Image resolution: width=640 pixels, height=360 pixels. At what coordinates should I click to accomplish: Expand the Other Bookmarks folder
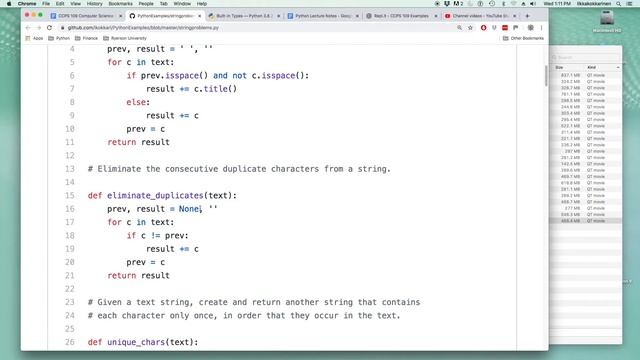(x=523, y=38)
